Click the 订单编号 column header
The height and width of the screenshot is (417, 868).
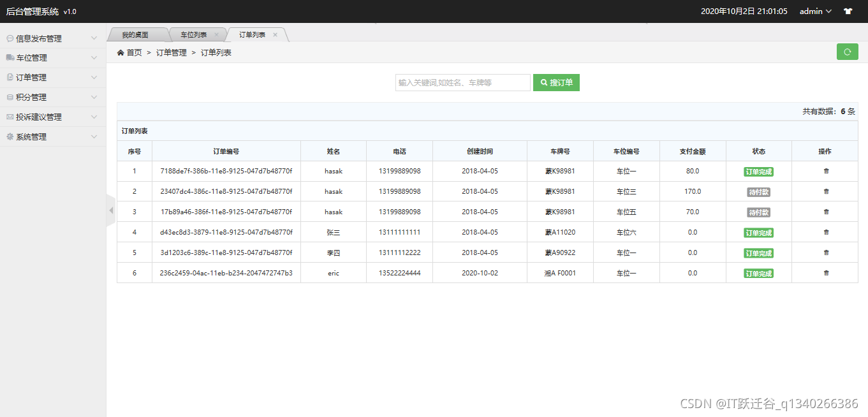coord(226,151)
